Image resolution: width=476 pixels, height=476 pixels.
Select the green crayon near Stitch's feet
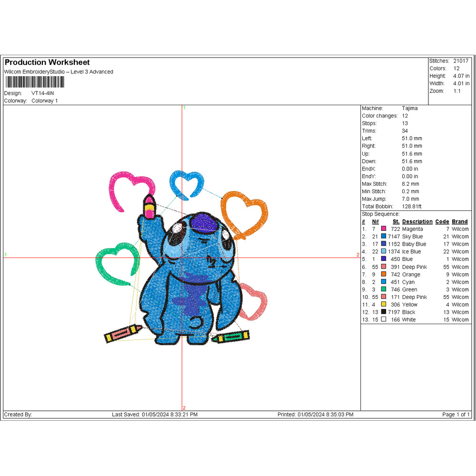click(231, 337)
